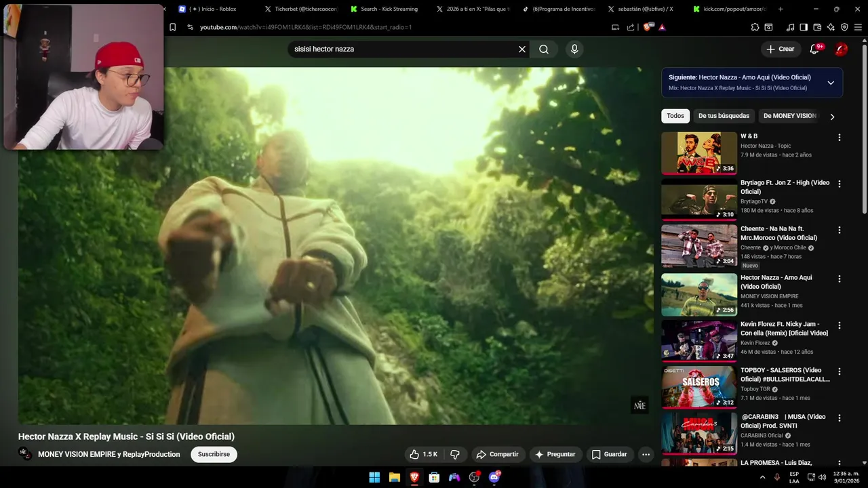Screen dimensions: 868x488
Task: Open Microsoft Store from the taskbar
Action: [434, 477]
